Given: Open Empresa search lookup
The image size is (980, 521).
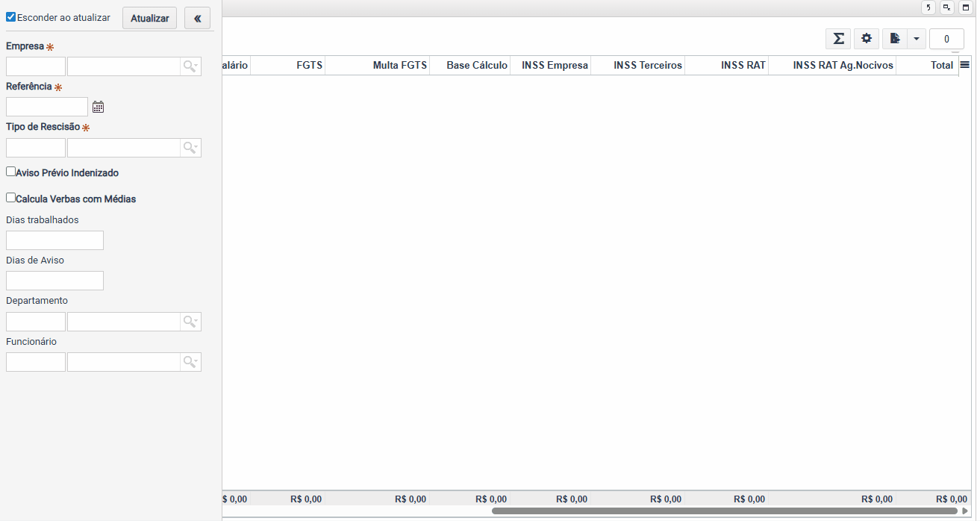Looking at the screenshot, I should tap(190, 66).
